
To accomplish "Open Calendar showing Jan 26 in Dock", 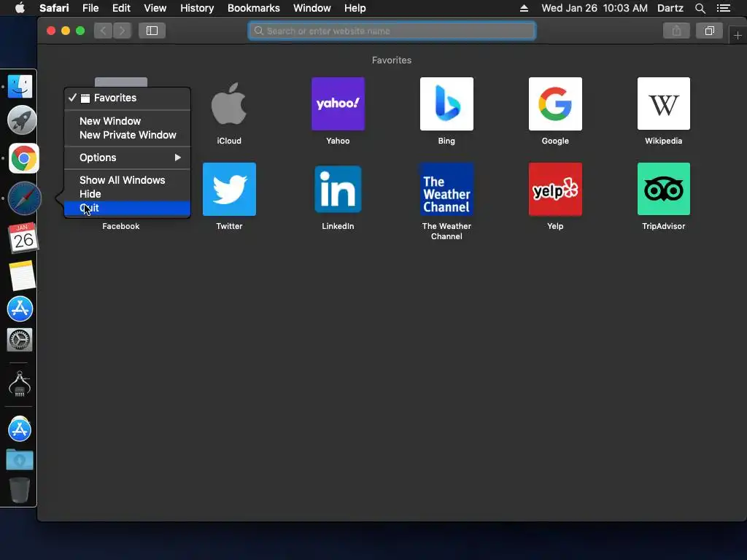I will click(23, 238).
